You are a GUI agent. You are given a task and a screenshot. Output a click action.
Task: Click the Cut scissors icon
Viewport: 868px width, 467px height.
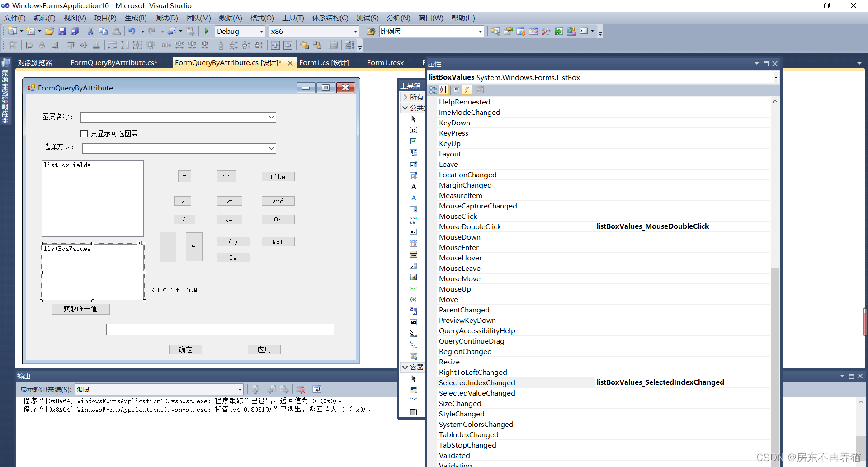(x=90, y=31)
